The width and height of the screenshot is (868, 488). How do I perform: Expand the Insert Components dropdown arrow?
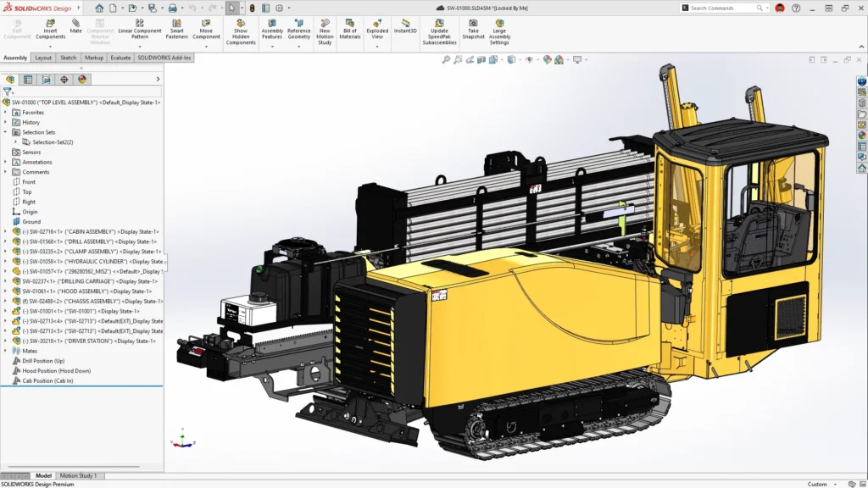coord(50,46)
